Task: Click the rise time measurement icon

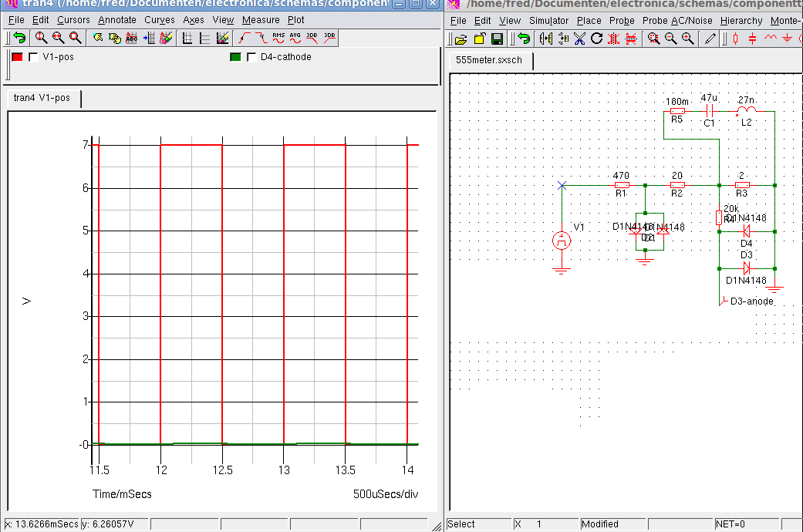Action: coord(245,38)
